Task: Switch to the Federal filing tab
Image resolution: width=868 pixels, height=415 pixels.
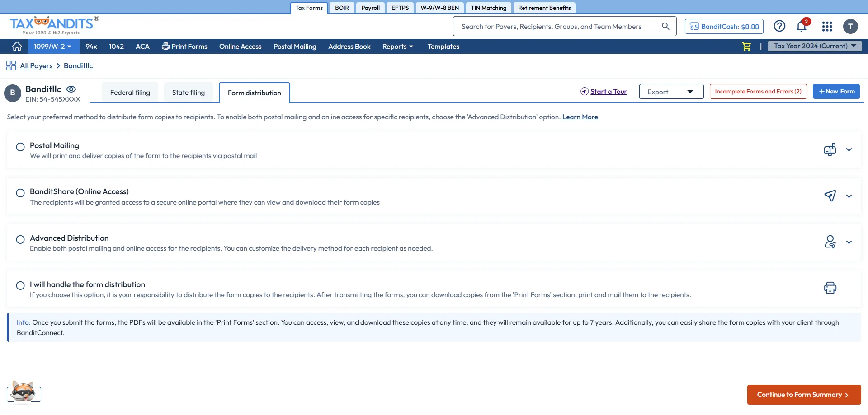Action: point(130,93)
